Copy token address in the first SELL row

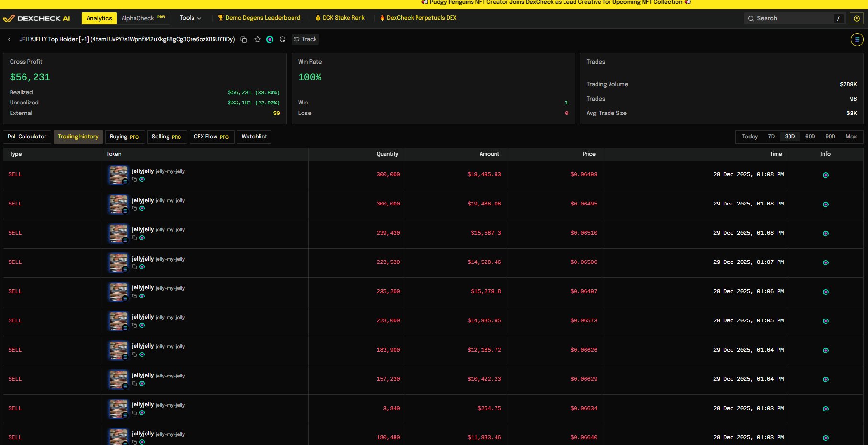[x=135, y=180]
